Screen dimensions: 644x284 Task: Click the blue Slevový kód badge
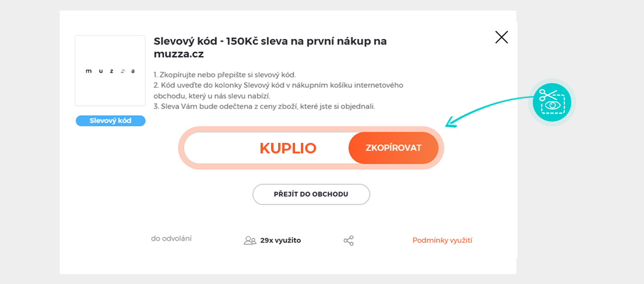click(x=110, y=121)
